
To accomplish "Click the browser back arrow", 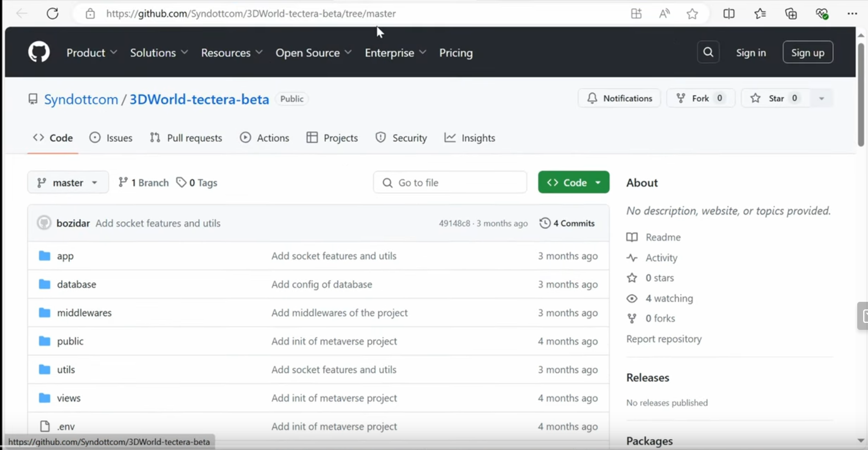I will (x=22, y=14).
